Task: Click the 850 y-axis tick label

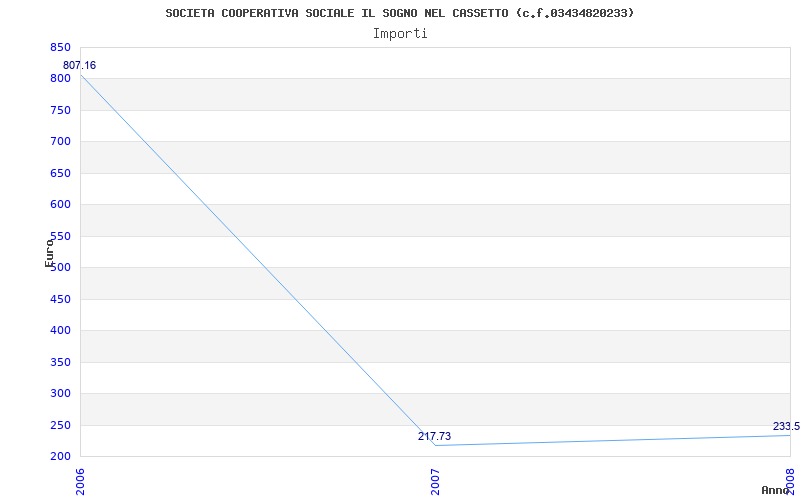Action: coord(60,47)
